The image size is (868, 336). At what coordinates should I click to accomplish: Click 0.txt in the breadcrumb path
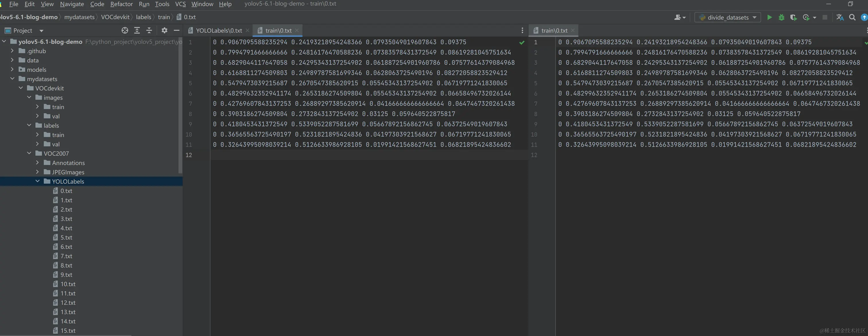190,17
